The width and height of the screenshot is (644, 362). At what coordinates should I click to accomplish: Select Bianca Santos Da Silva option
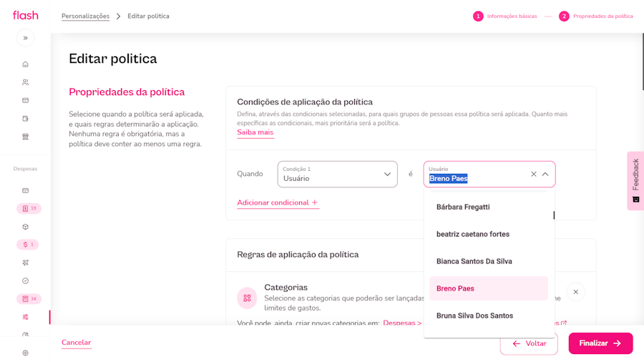point(488,261)
